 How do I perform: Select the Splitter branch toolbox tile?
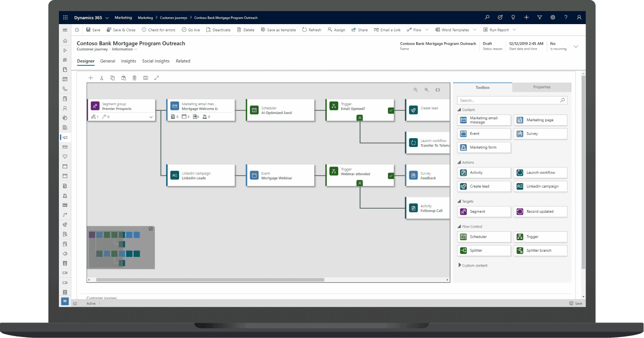[x=540, y=250]
